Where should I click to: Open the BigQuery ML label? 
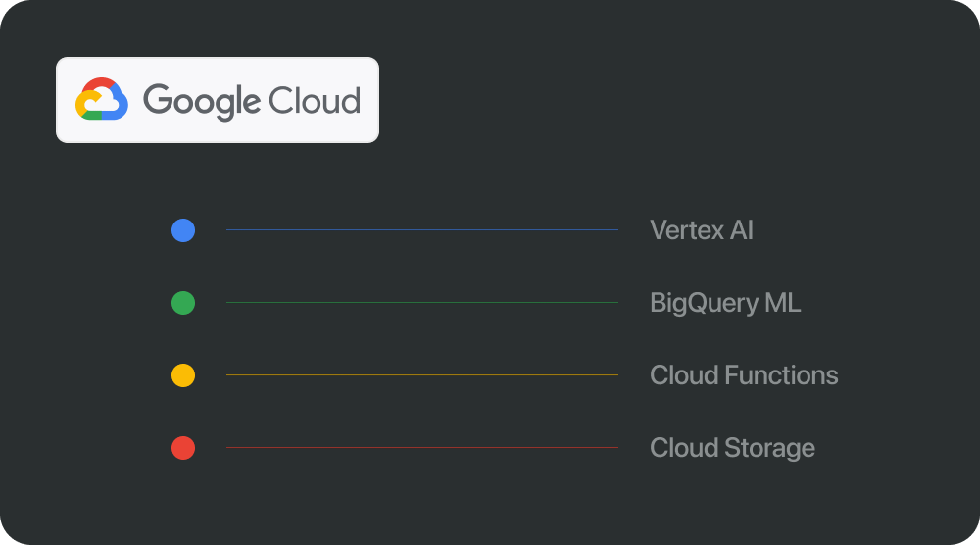pos(725,303)
